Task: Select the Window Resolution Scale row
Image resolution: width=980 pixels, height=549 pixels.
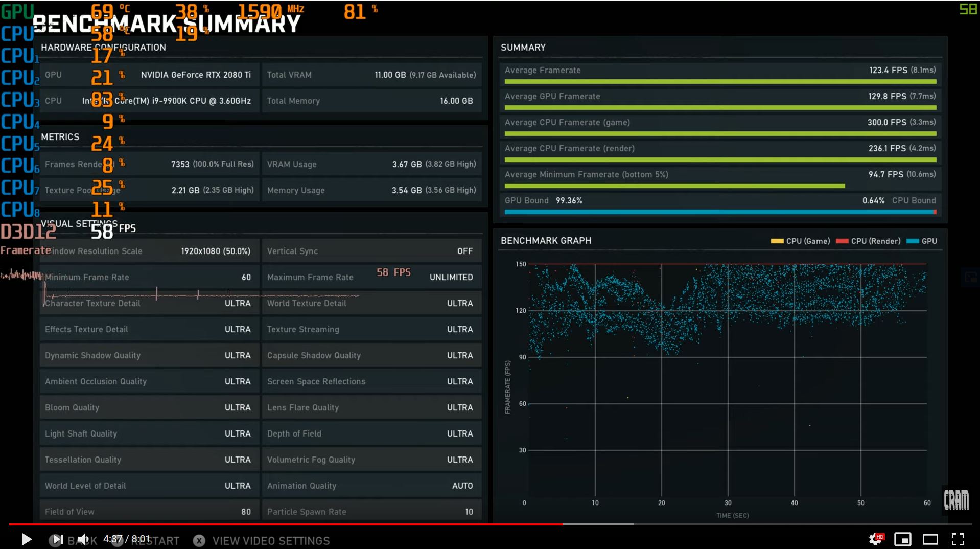Action: 148,251
